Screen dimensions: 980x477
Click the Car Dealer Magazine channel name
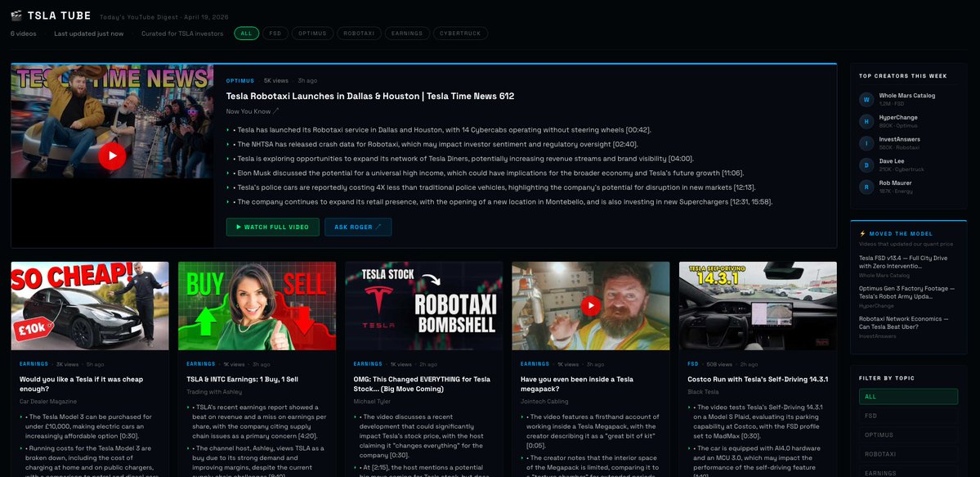coord(48,401)
